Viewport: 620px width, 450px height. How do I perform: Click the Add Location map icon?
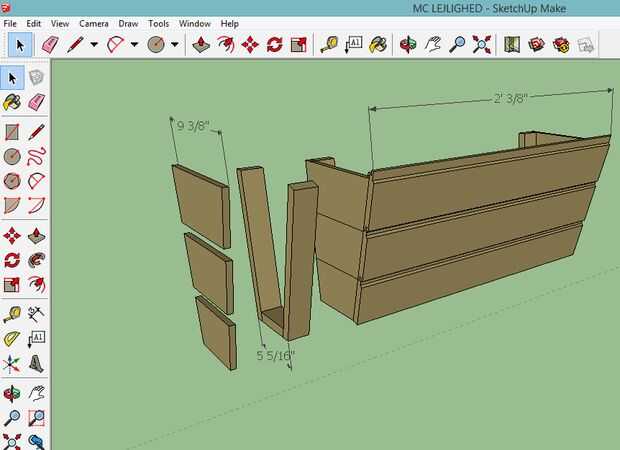(x=512, y=45)
